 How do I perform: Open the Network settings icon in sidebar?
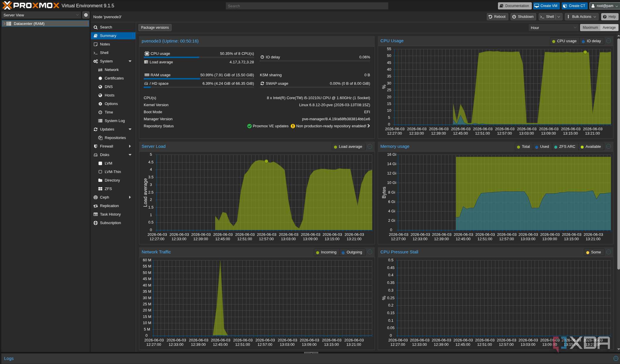click(100, 70)
